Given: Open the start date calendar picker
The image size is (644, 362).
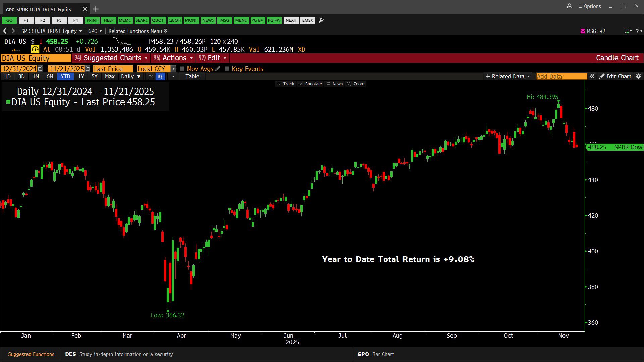Looking at the screenshot, I should (x=40, y=69).
